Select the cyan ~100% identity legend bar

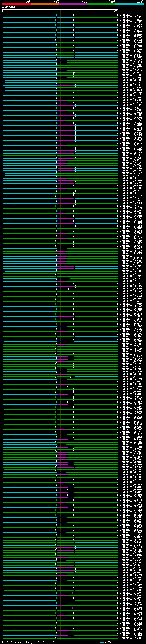coord(130,4)
